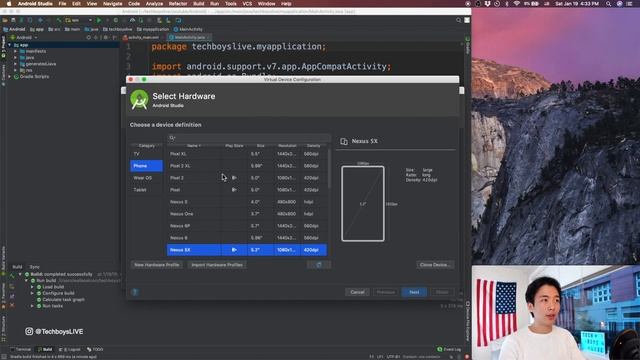Expand the manifests folder in project tree
Screen dimensions: 640x360
coord(16,51)
